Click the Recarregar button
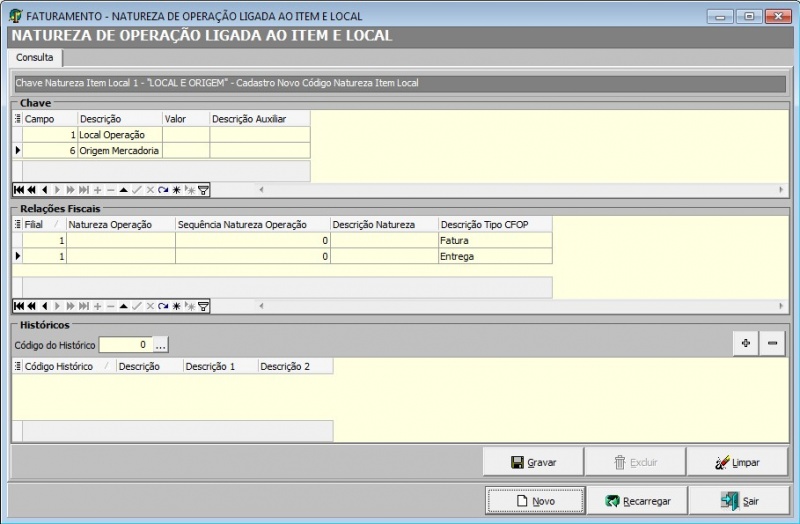The height and width of the screenshot is (524, 800). [638, 500]
